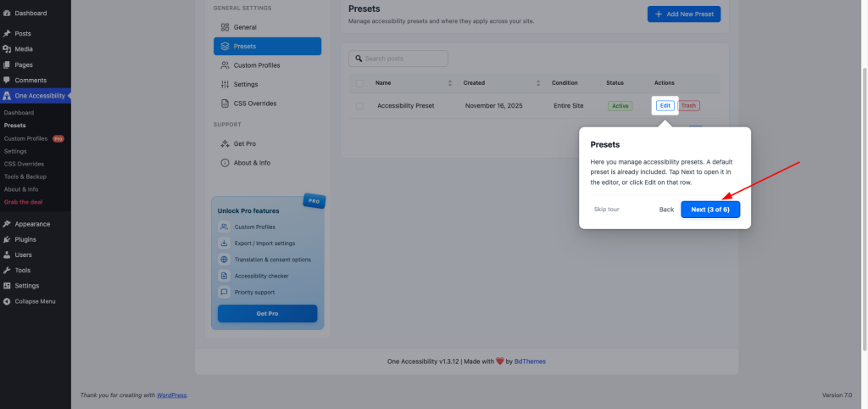Click the Active status badge

tap(620, 105)
